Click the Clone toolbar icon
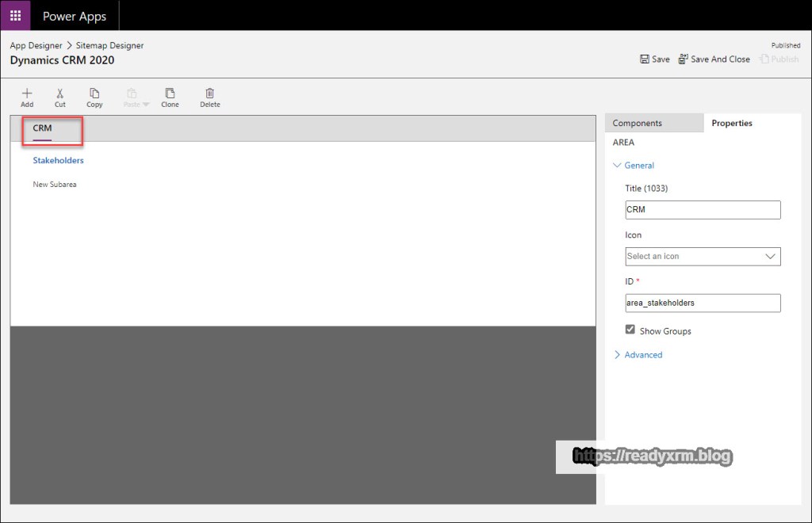 (170, 94)
